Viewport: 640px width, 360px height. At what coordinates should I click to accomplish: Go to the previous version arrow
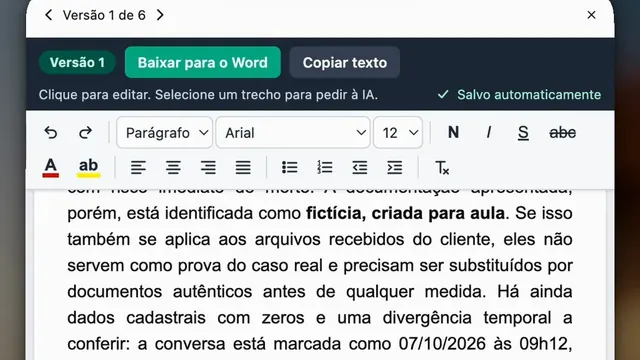click(49, 15)
